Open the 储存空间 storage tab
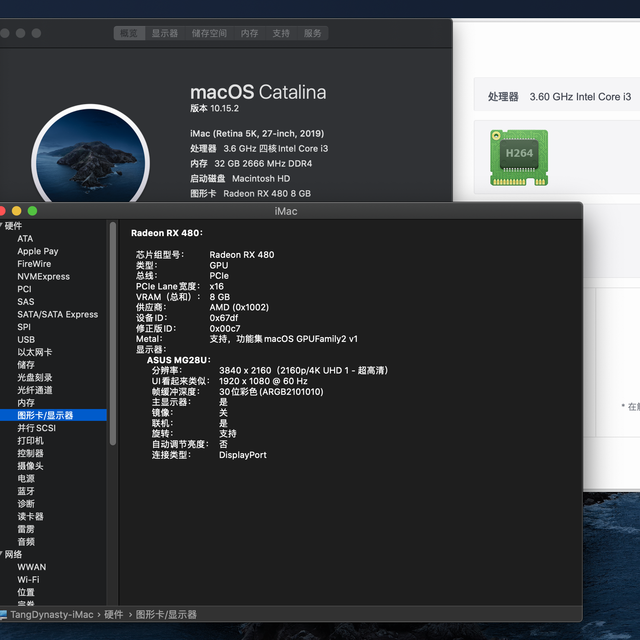 point(209,33)
